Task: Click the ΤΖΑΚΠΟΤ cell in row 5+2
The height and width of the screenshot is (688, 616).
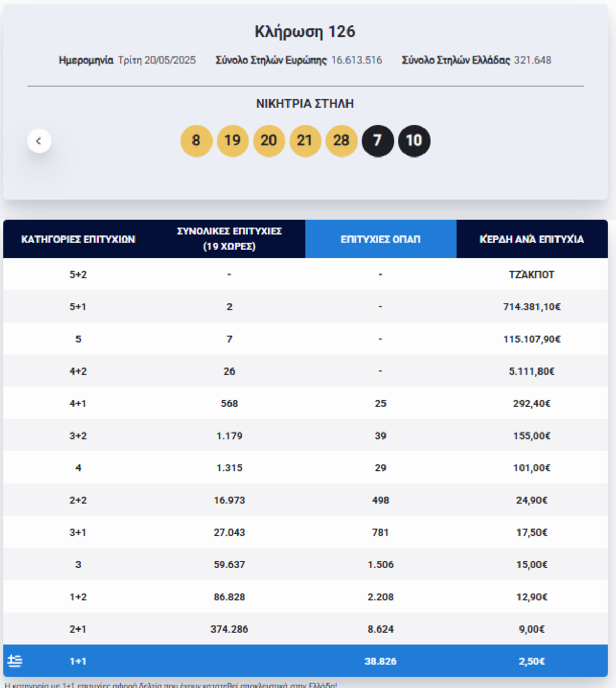Action: (x=532, y=274)
